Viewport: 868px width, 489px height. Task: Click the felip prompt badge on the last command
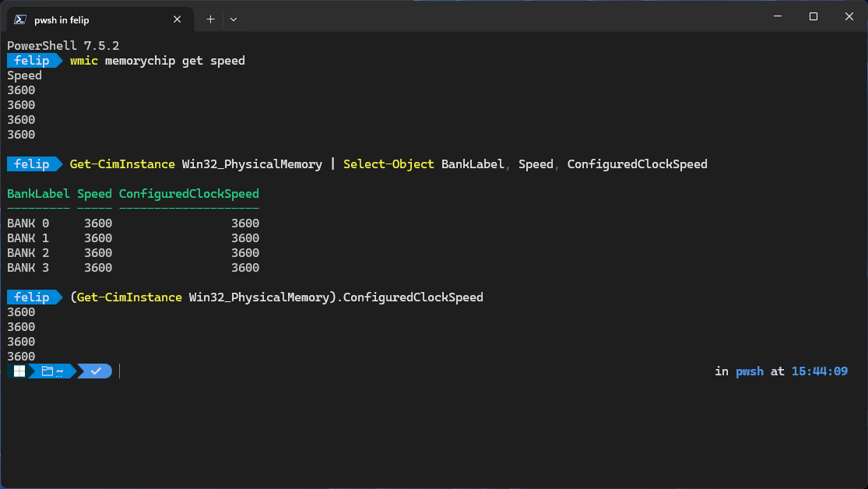tap(34, 297)
